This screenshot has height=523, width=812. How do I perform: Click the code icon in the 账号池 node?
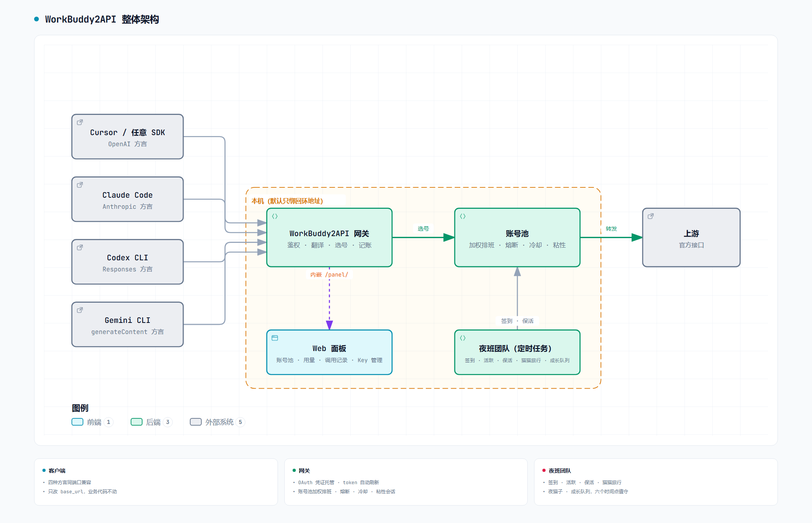coord(463,216)
